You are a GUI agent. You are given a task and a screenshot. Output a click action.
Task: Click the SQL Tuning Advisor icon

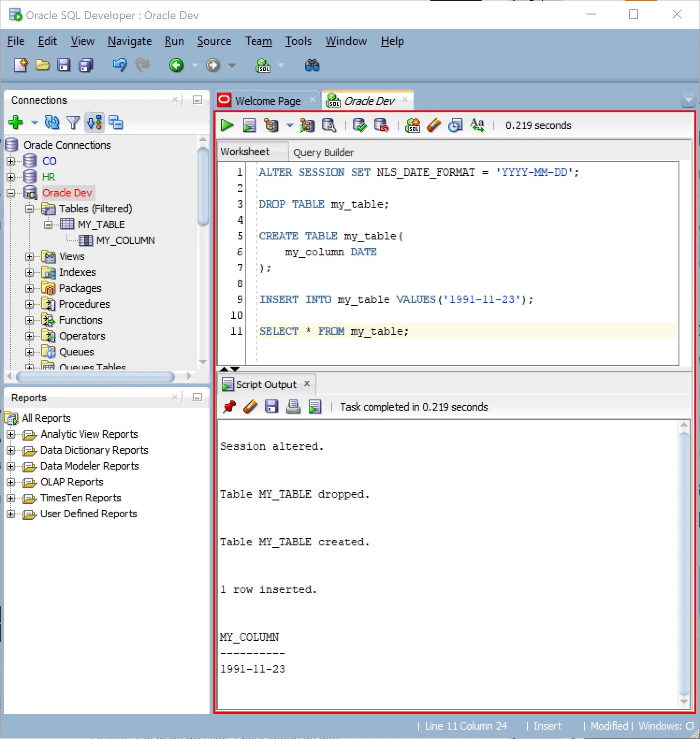[x=329, y=125]
